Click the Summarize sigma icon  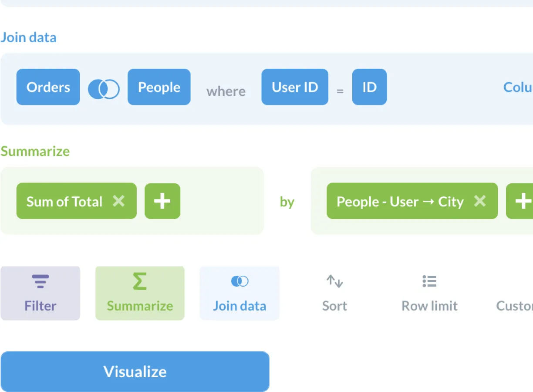point(140,281)
